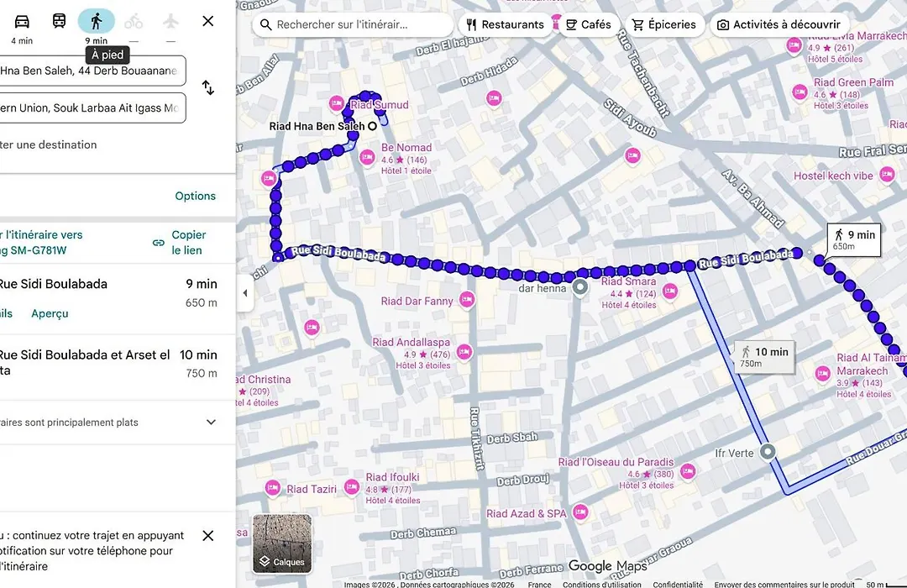Click the Ifr Verte place marker
The width and height of the screenshot is (907, 588).
tap(768, 451)
